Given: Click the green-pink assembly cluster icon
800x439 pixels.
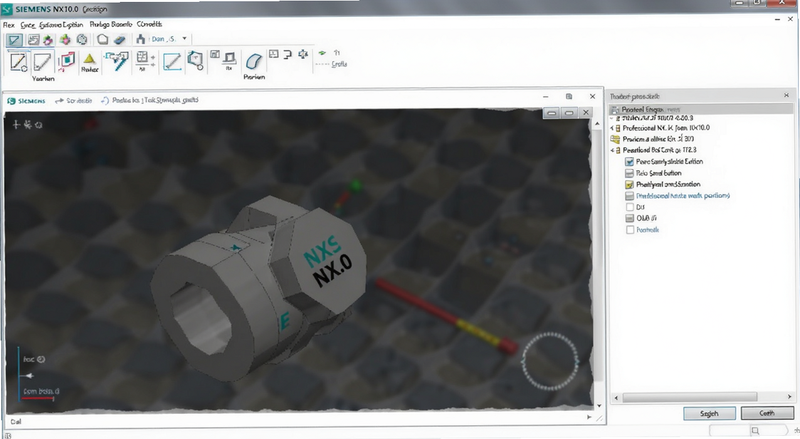Looking at the screenshot, I should point(65,39).
